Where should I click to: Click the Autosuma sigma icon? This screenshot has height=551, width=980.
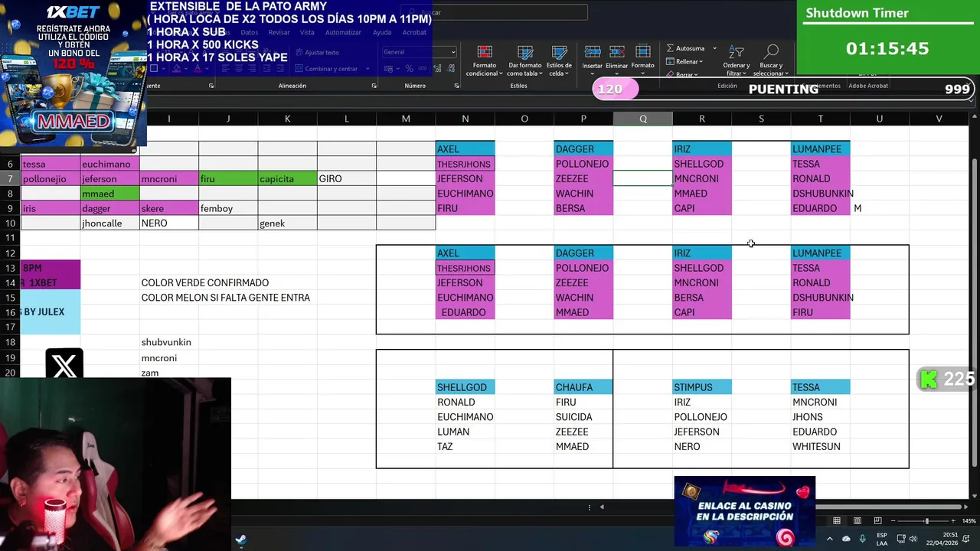pos(670,48)
